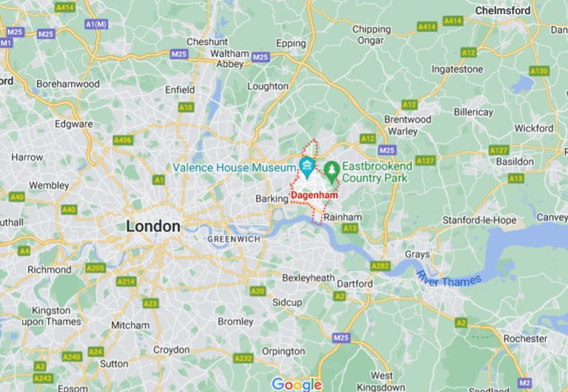Click the London city label
Screen dimensions: 568x392
pyautogui.click(x=153, y=226)
